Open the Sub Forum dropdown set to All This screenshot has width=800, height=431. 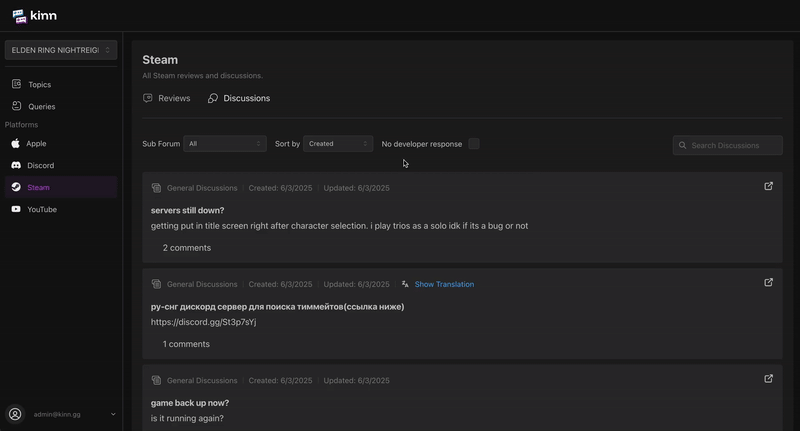point(224,144)
